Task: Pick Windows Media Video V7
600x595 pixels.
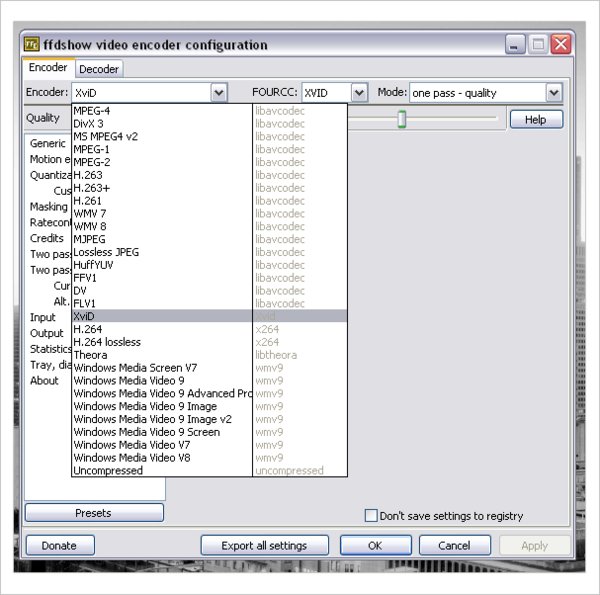Action: [x=209, y=445]
